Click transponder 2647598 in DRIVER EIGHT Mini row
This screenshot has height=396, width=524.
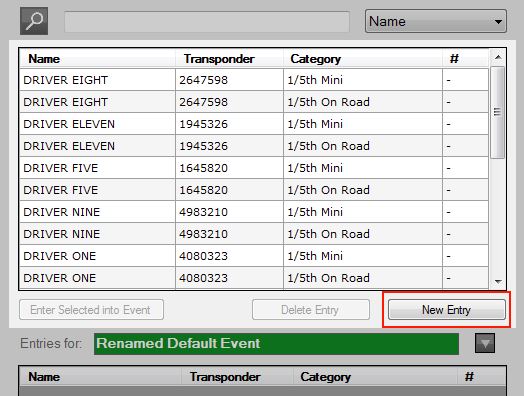click(x=229, y=80)
